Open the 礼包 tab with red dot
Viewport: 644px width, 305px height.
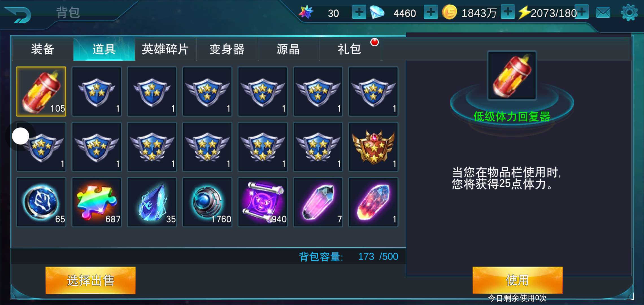point(350,49)
